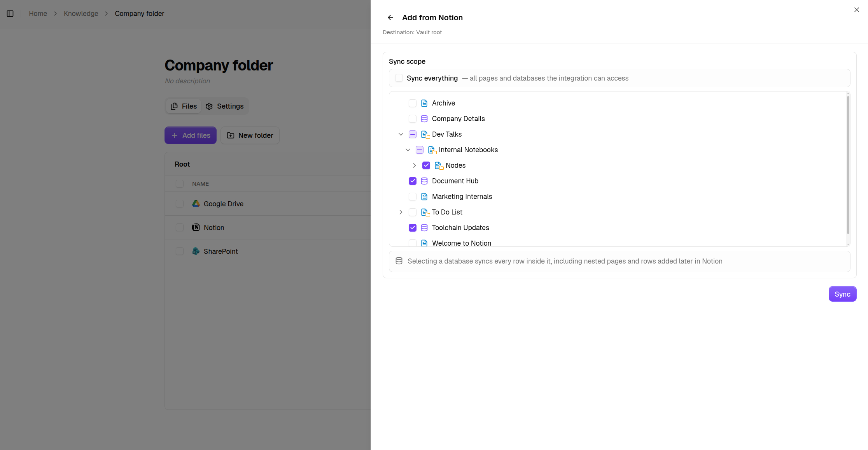Go to Home breadcrumb
The width and height of the screenshot is (868, 450).
pyautogui.click(x=38, y=14)
